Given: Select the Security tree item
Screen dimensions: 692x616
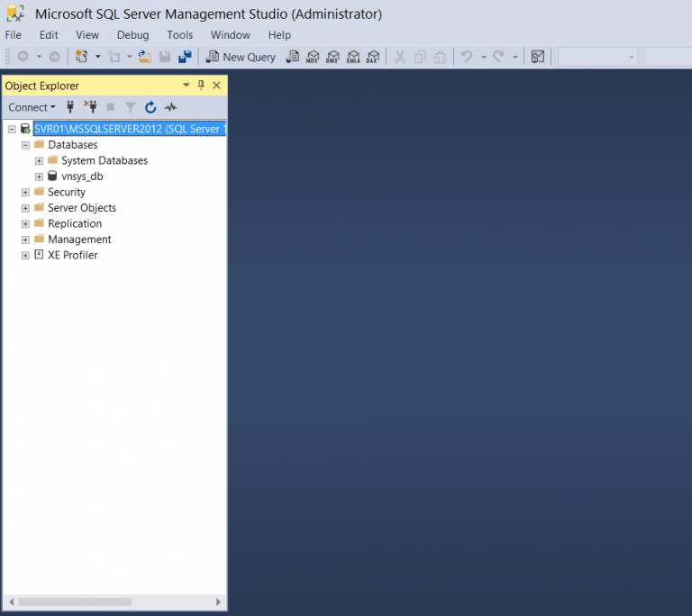Looking at the screenshot, I should [x=67, y=193].
